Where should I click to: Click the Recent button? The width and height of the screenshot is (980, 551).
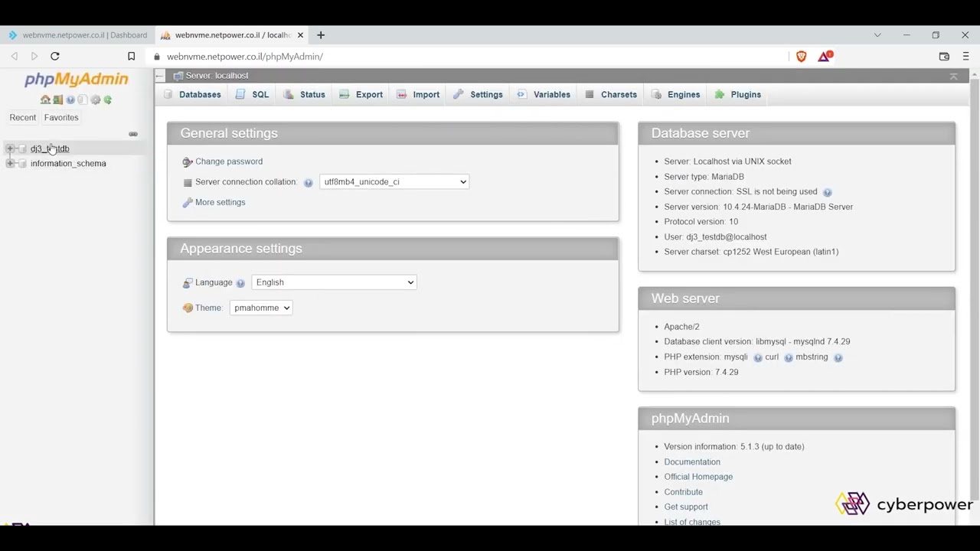23,118
